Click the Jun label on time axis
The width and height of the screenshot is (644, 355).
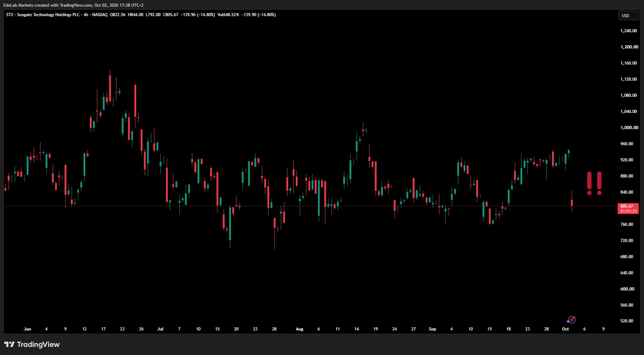tap(27, 329)
